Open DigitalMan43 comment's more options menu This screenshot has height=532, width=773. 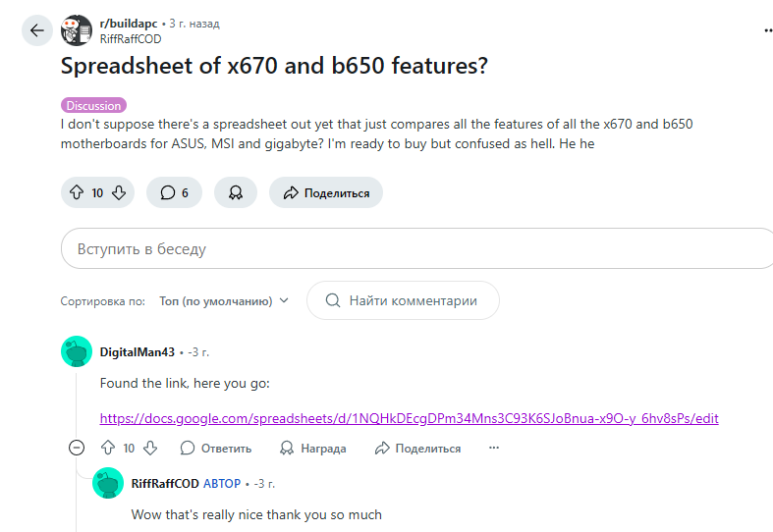point(494,448)
